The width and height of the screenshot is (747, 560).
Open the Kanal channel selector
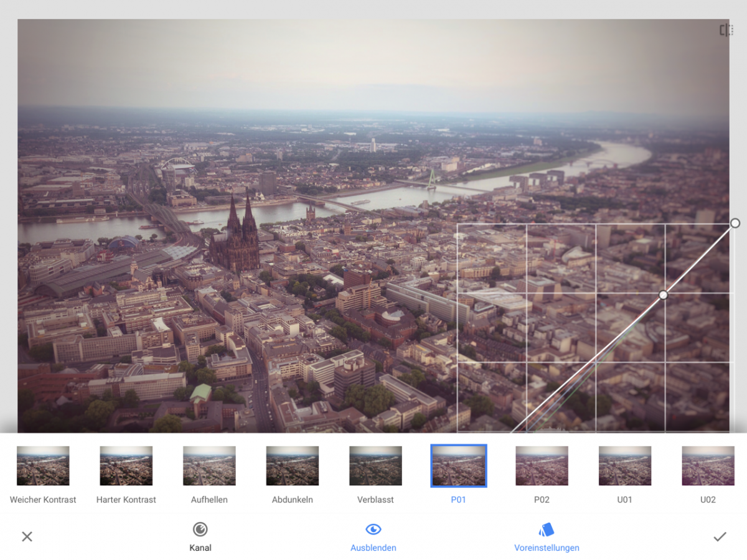pyautogui.click(x=200, y=537)
